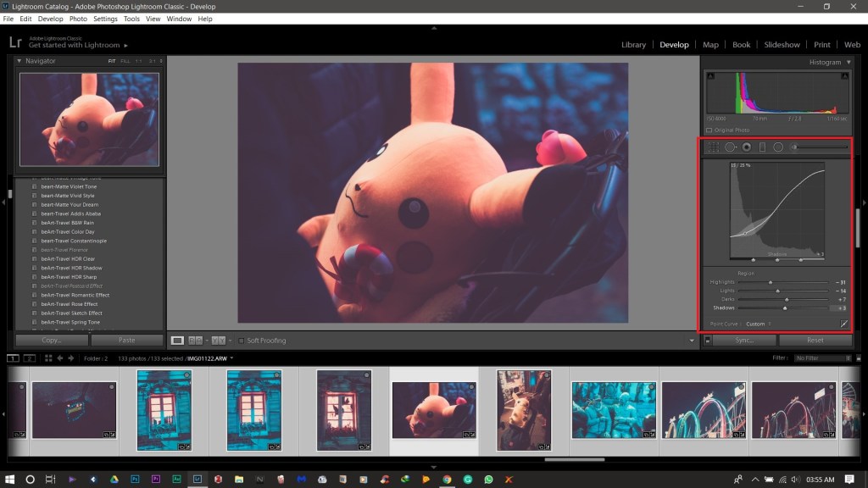The width and height of the screenshot is (868, 488).
Task: Click Before/After Y|Y view icon
Action: [x=218, y=341]
